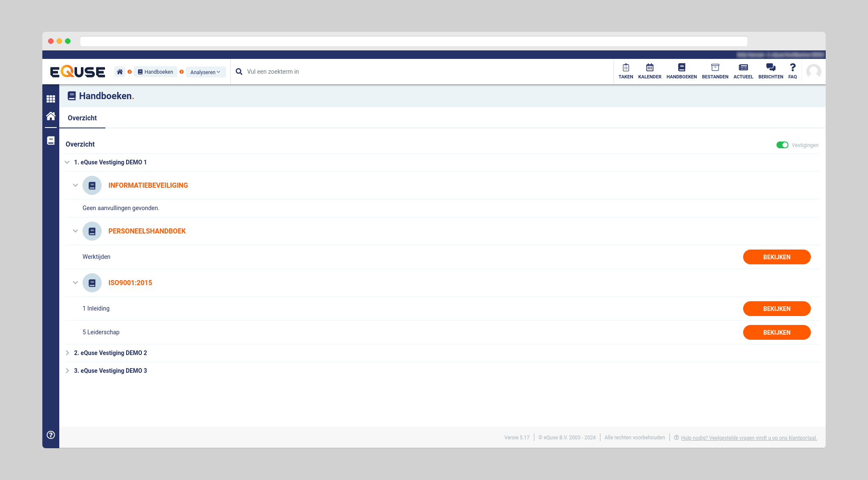Click the Handboeken page heading

(106, 96)
